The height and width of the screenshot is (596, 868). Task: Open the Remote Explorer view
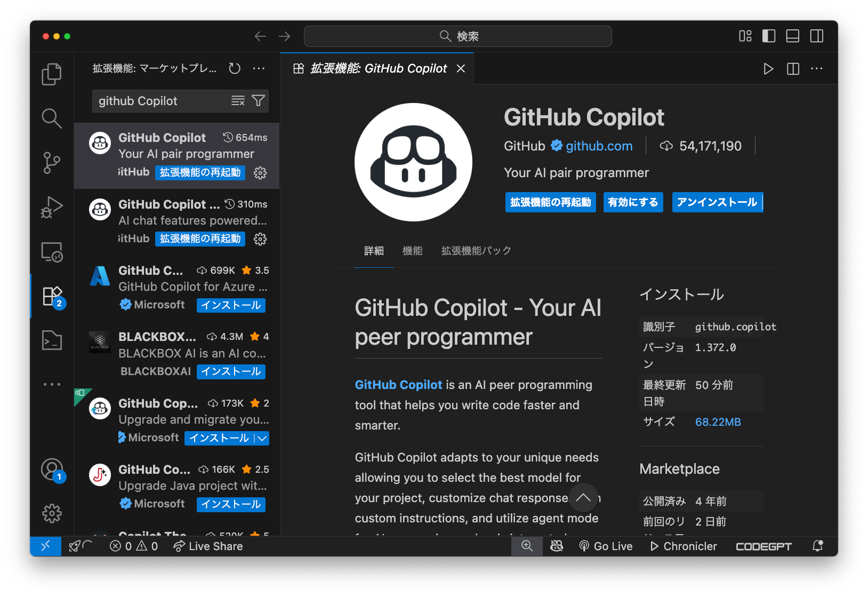click(52, 252)
